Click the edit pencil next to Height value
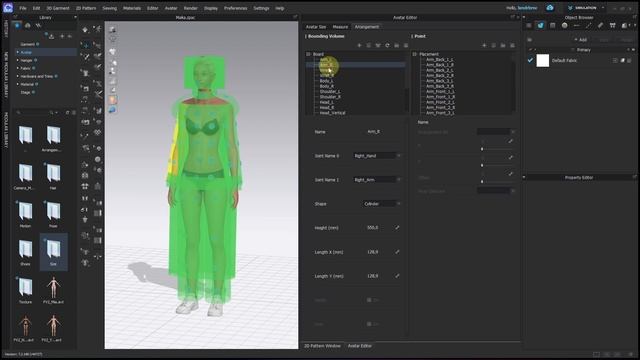The width and height of the screenshot is (640, 360). [397, 227]
